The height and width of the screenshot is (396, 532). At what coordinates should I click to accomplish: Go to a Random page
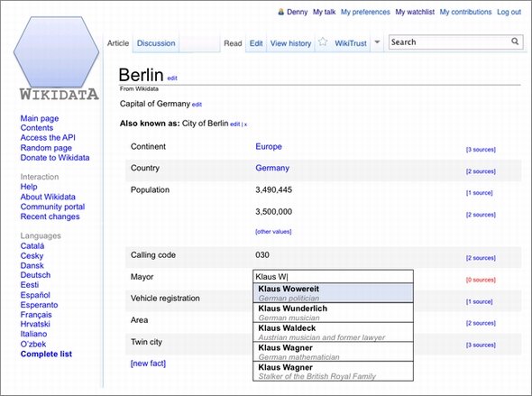coord(46,148)
